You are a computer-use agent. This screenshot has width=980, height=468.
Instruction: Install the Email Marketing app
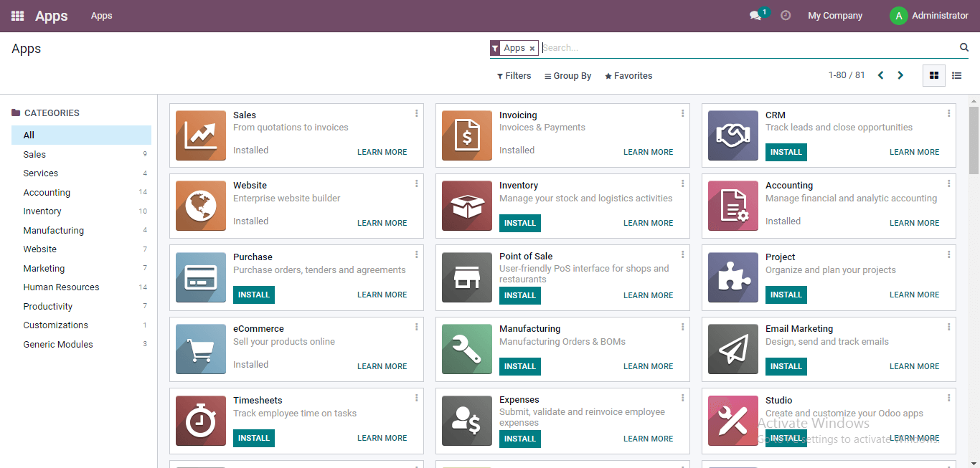coord(786,366)
